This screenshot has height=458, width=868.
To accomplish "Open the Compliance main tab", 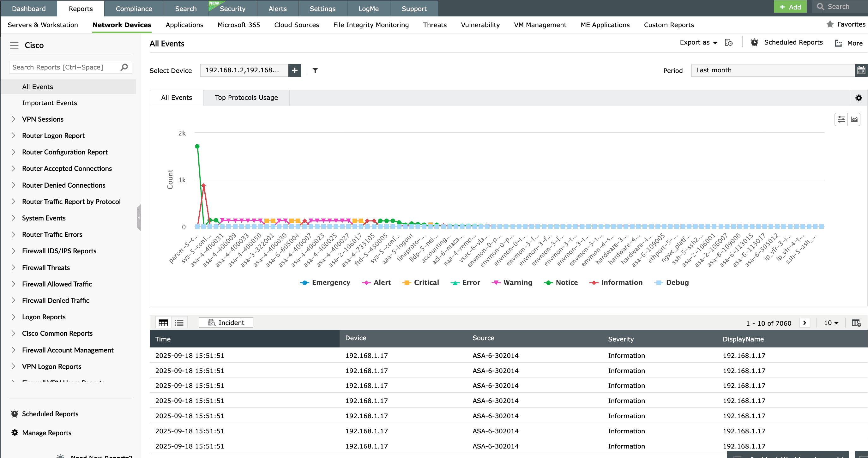I will click(134, 9).
